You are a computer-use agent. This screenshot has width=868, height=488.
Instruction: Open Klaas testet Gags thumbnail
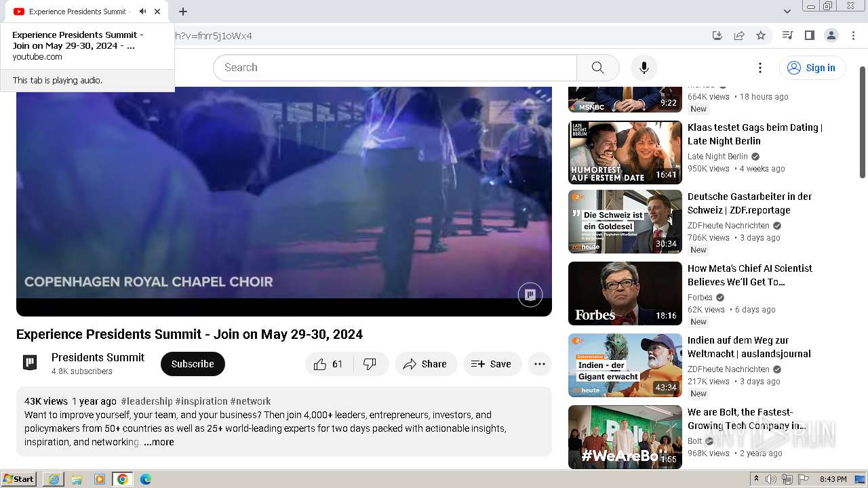[625, 152]
